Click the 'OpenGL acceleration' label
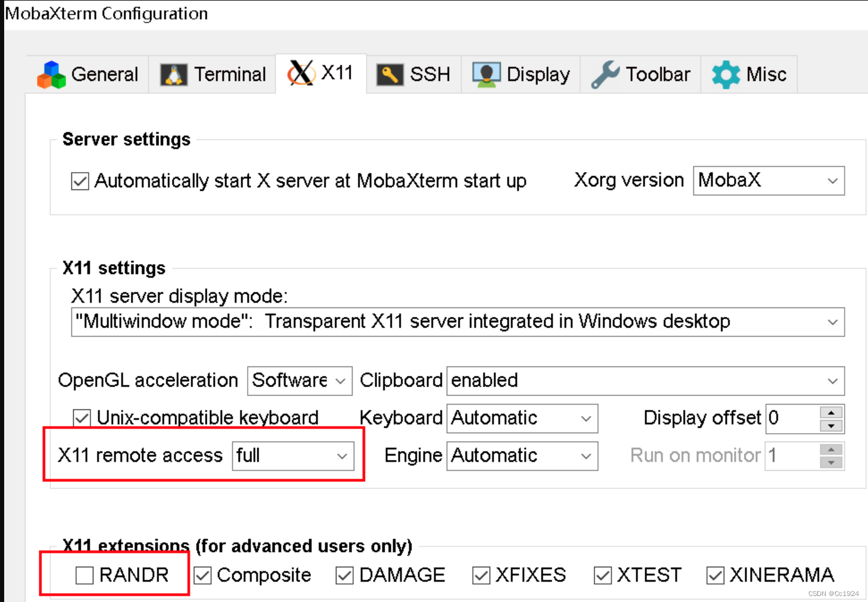This screenshot has width=868, height=602. point(148,380)
